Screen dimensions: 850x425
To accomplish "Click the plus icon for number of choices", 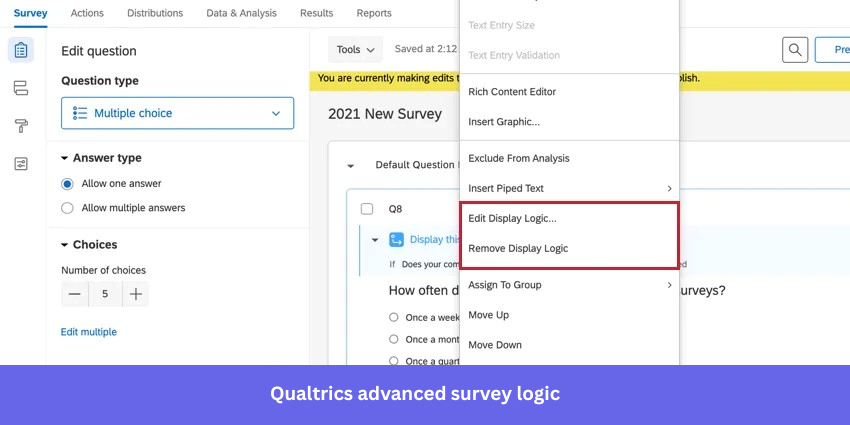I will click(x=136, y=294).
